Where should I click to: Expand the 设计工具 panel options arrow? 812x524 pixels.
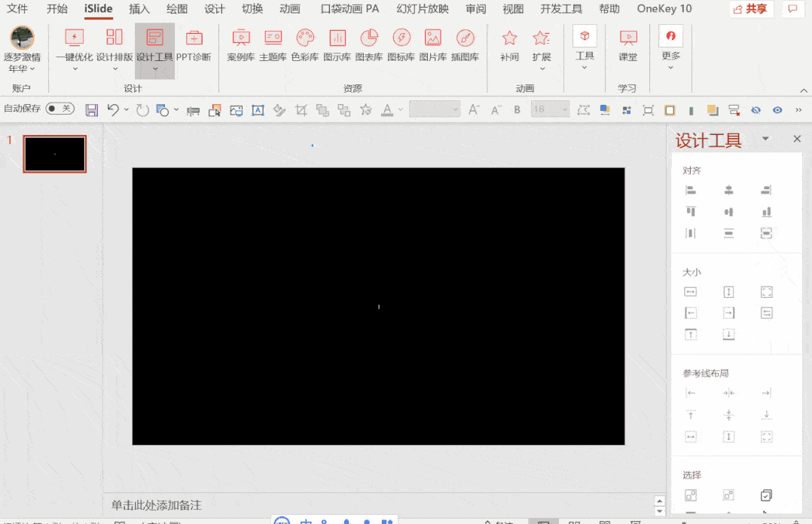tap(765, 139)
